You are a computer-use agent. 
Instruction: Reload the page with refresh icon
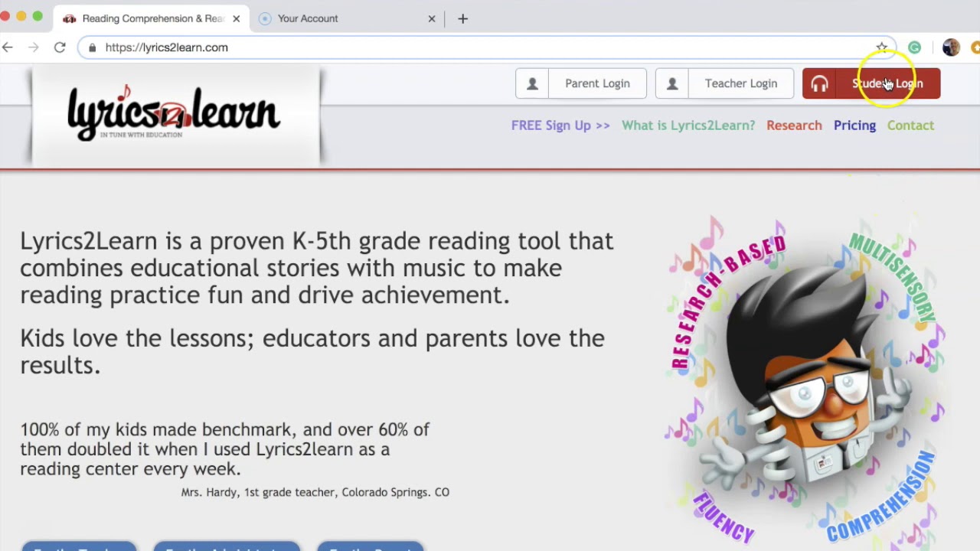pyautogui.click(x=60, y=47)
